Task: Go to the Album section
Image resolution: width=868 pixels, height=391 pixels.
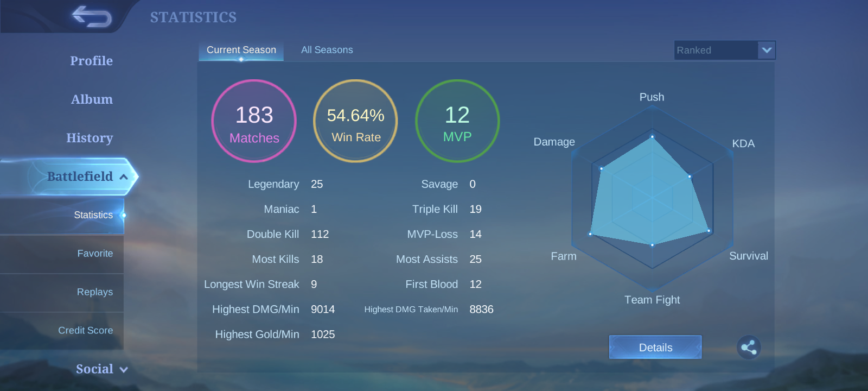Action: coord(92,99)
